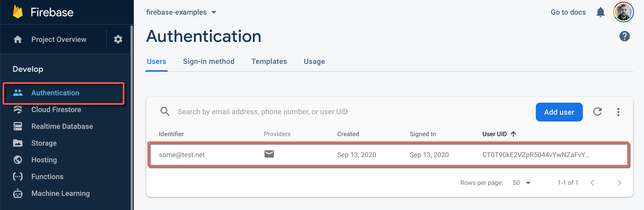Open the user account avatar

[623, 12]
